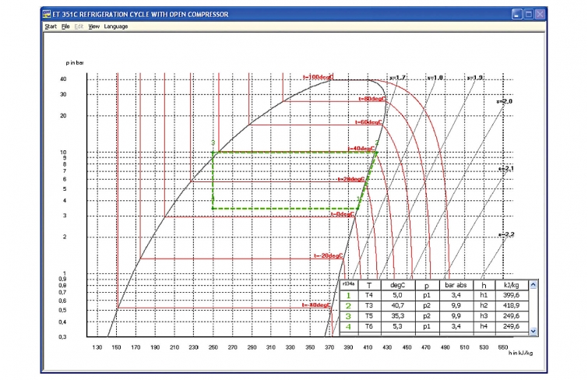This screenshot has height=380, width=588.
Task: Open the View menu
Action: click(x=93, y=26)
